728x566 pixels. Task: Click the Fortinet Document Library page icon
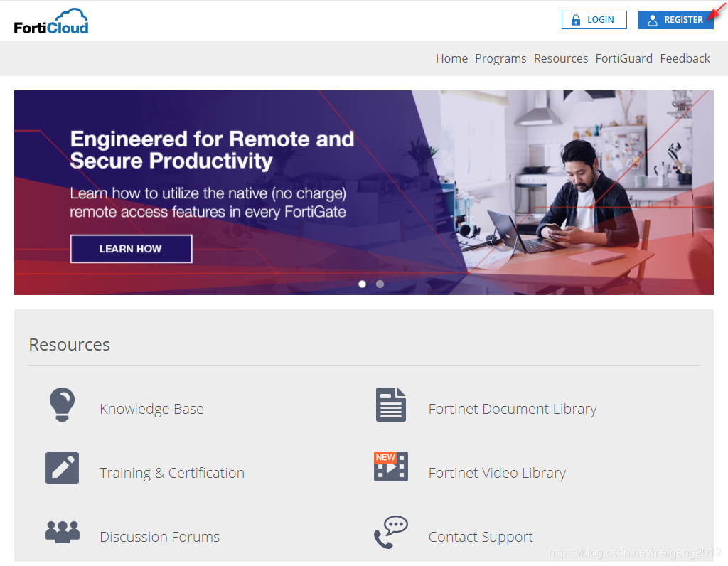pyautogui.click(x=391, y=405)
